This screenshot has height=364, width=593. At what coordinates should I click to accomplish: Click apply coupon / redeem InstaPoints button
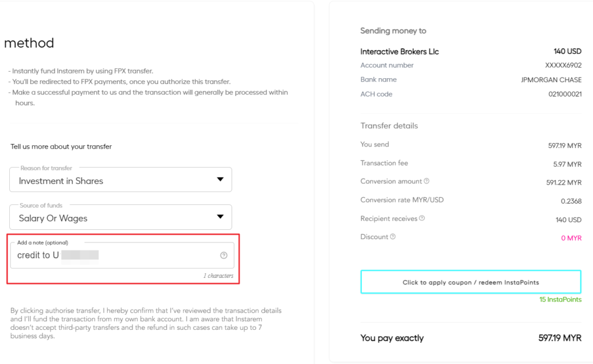(471, 282)
